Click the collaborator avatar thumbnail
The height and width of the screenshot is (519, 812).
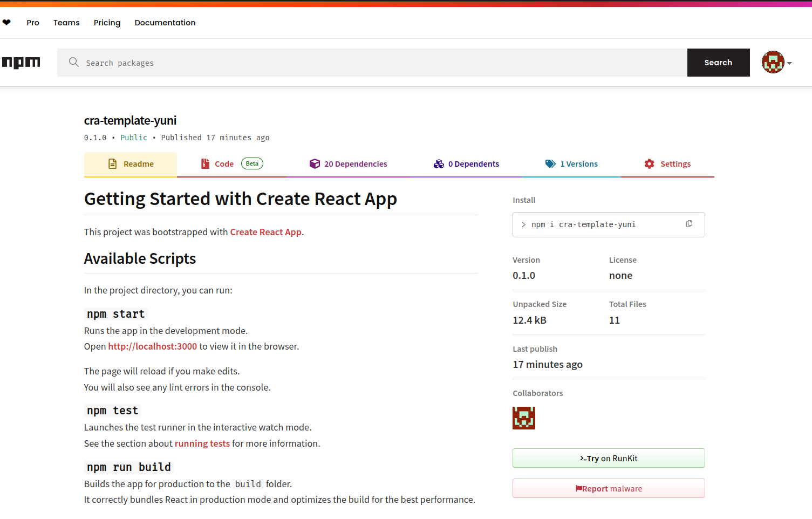tap(524, 418)
